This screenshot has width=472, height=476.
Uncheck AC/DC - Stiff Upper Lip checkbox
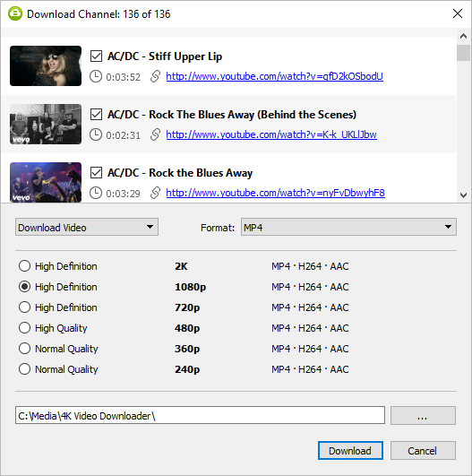click(96, 56)
